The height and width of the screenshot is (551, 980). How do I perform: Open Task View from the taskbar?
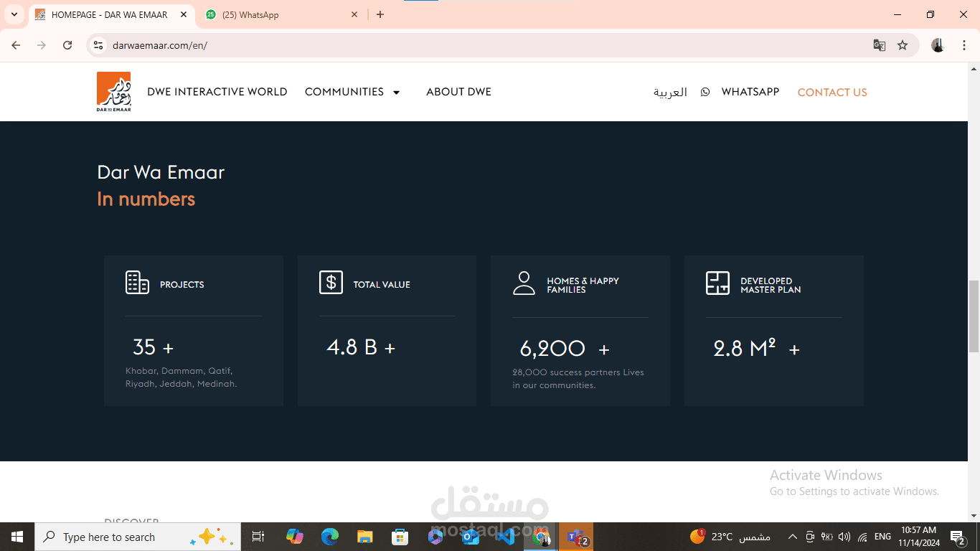[258, 537]
